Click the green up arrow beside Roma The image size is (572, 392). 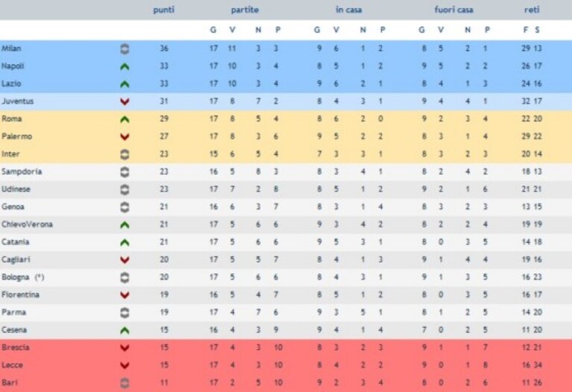[125, 119]
